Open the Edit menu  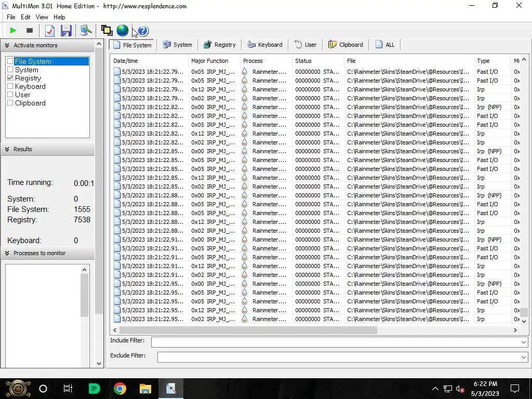pyautogui.click(x=25, y=17)
